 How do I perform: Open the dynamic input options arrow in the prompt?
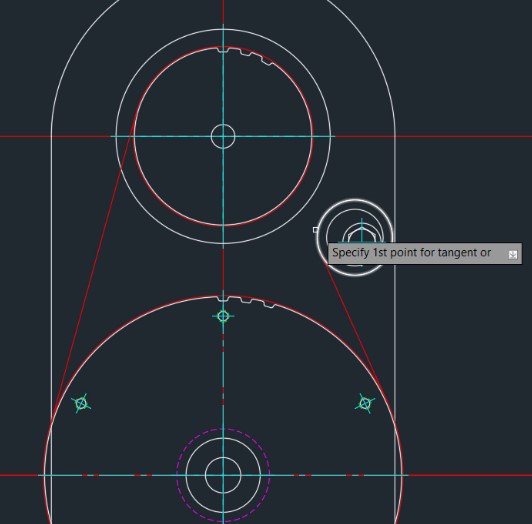tap(513, 255)
